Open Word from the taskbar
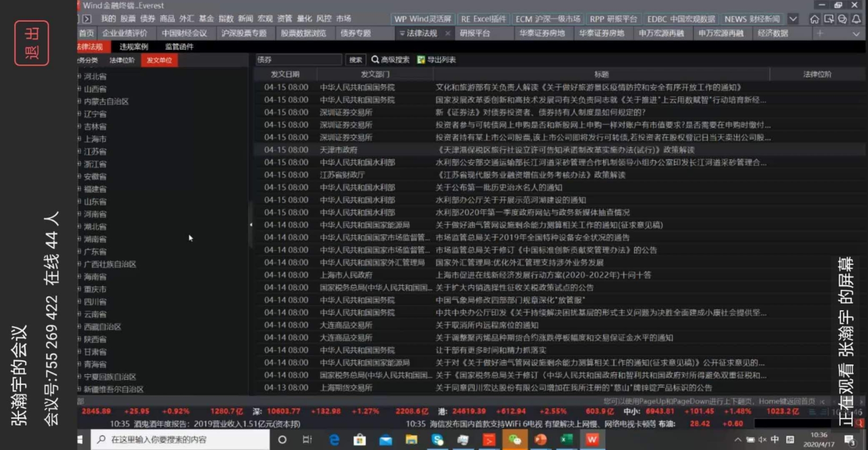The image size is (868, 450). [x=592, y=439]
